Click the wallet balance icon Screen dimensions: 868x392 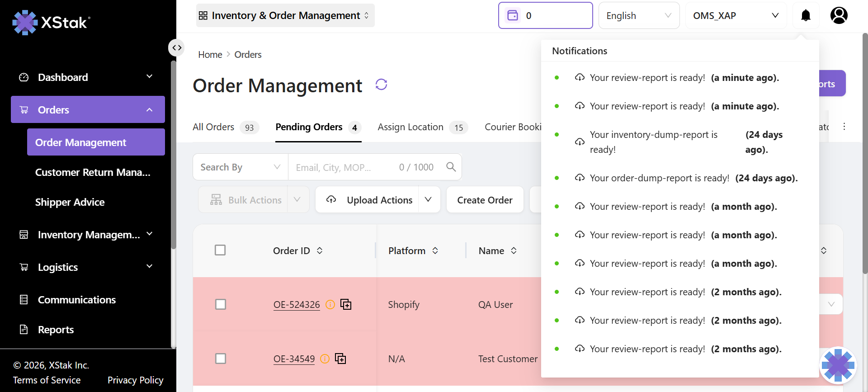(x=513, y=16)
